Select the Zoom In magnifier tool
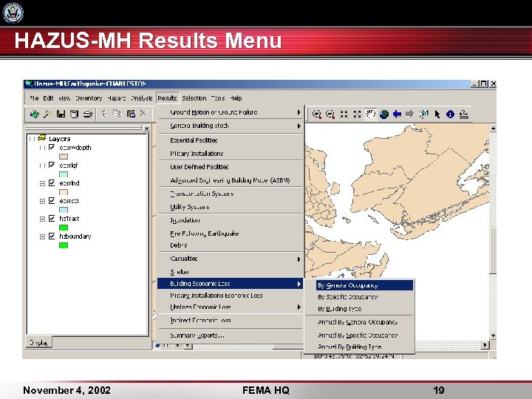 [x=317, y=115]
